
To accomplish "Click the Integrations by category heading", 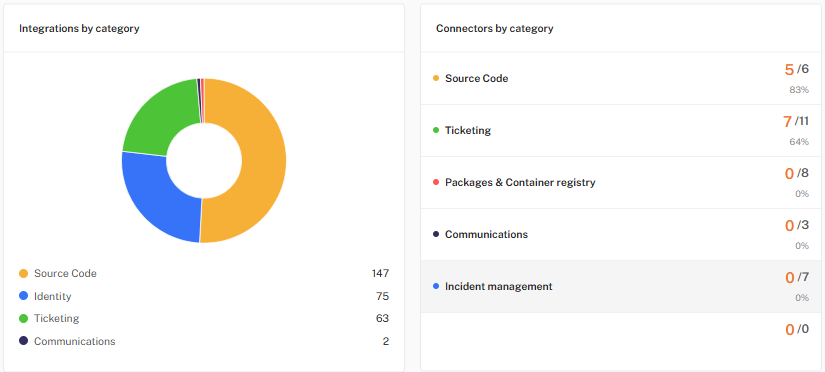I will coord(79,28).
